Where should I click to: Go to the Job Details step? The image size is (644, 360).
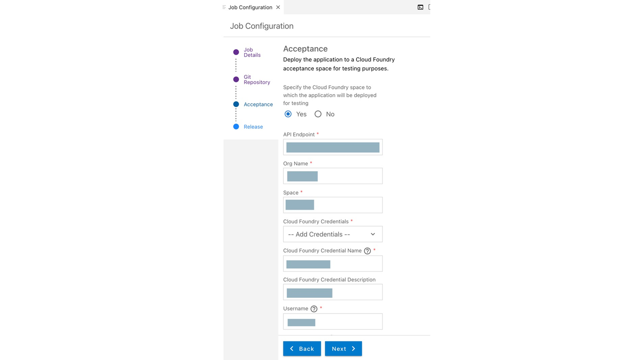(252, 52)
